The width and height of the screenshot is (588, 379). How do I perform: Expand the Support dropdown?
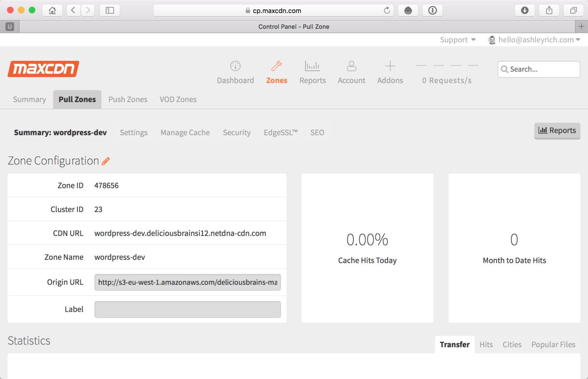(x=457, y=39)
